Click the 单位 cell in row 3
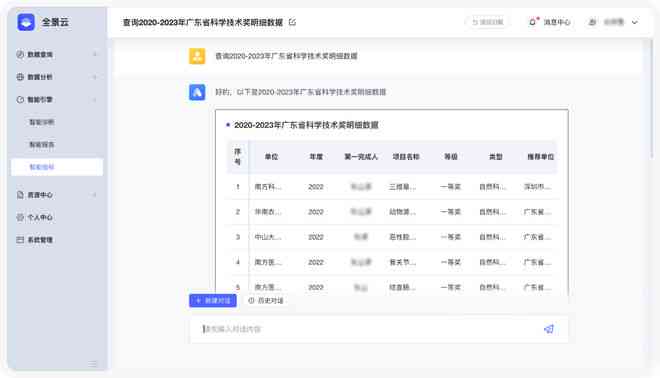 [x=268, y=237]
